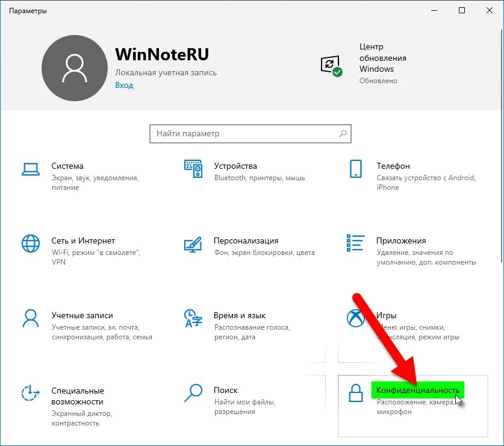Open the Поиск magnifier category icon

(193, 393)
